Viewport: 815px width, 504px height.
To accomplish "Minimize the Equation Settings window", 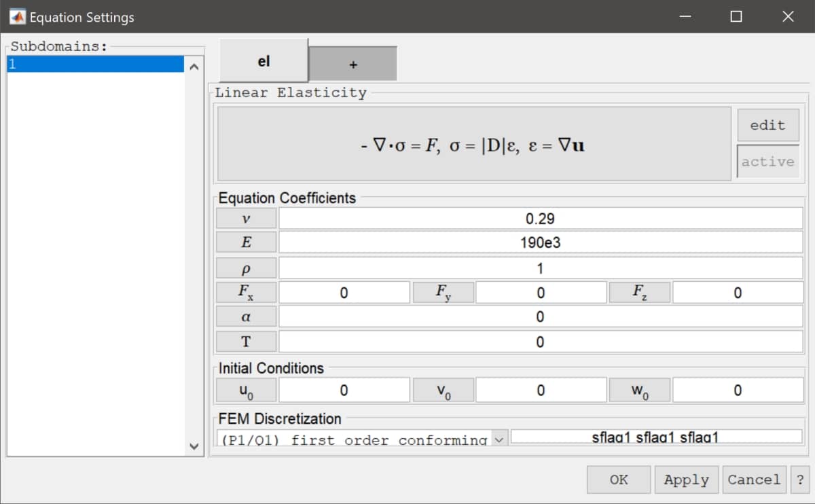I will click(x=685, y=16).
